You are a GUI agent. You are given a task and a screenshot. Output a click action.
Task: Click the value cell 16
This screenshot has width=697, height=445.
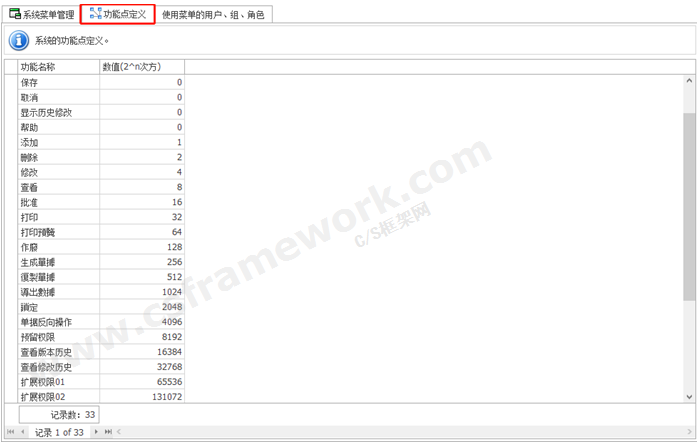pos(142,202)
